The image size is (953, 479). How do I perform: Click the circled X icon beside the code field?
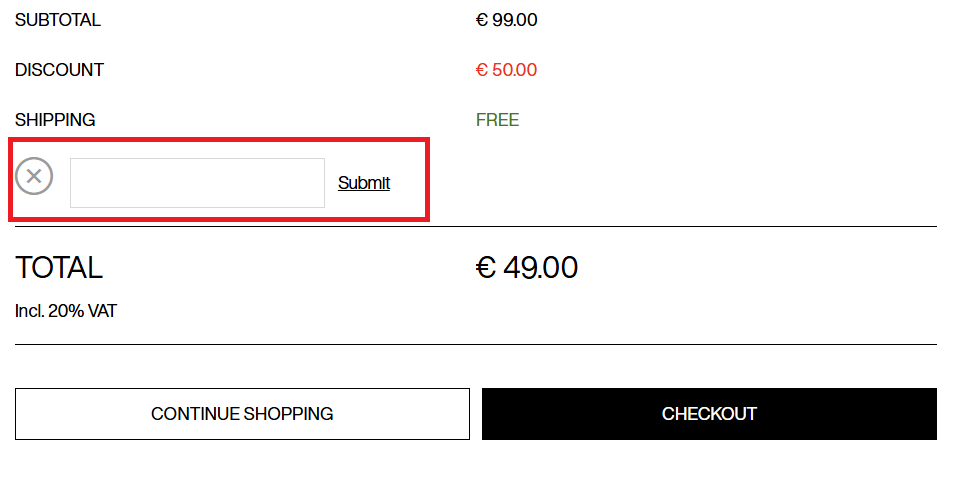point(34,177)
